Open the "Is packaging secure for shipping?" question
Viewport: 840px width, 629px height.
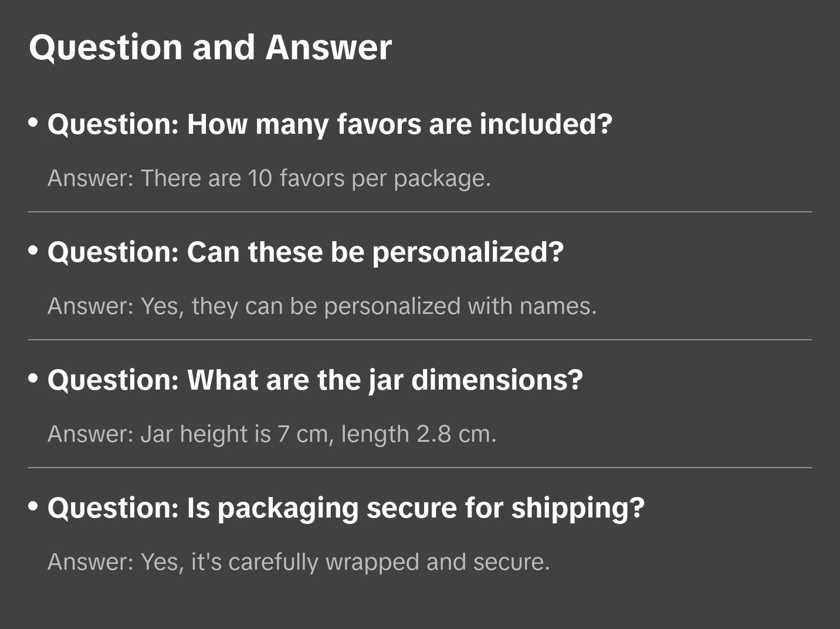(x=346, y=508)
